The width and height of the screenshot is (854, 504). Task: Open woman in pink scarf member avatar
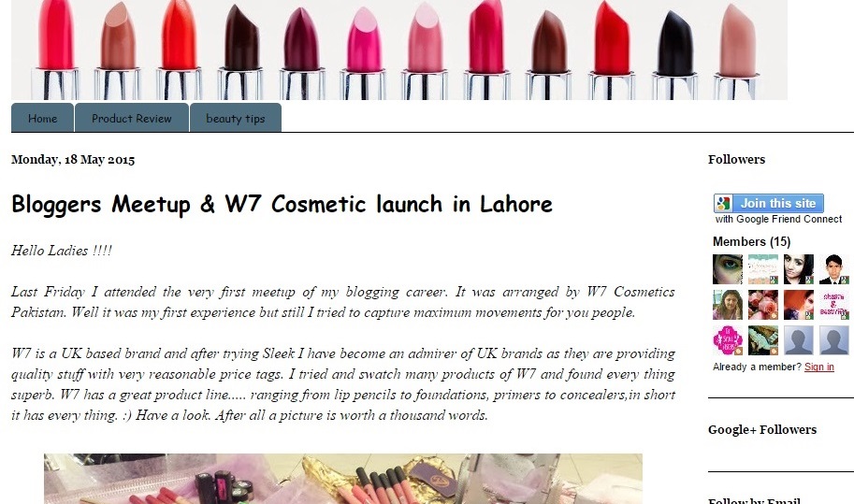click(x=727, y=304)
